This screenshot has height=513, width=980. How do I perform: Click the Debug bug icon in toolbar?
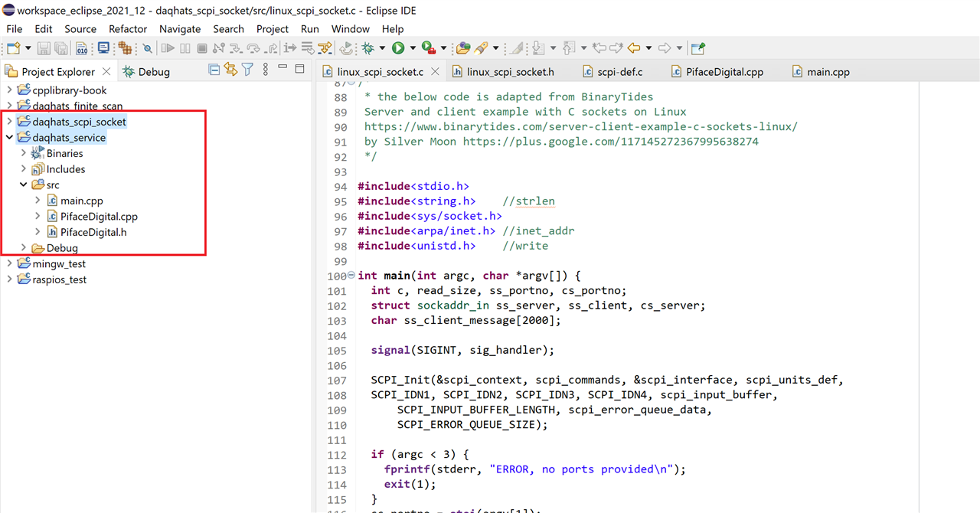[x=368, y=48]
